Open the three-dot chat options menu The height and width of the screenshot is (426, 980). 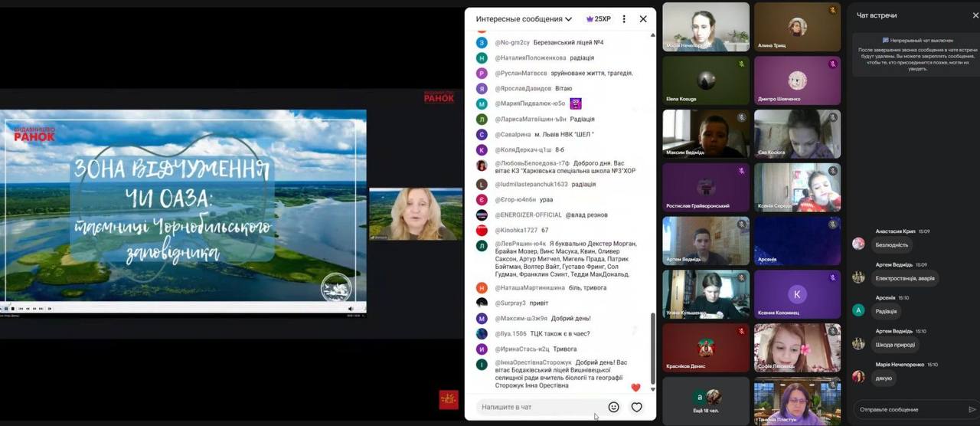point(624,19)
